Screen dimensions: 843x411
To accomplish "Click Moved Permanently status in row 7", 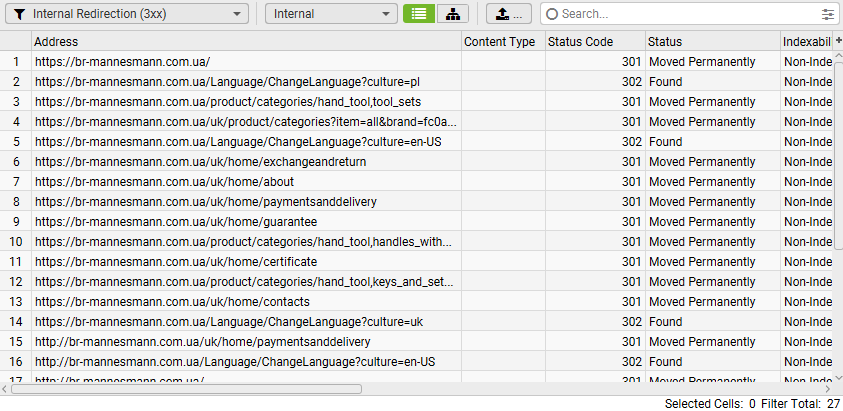I will point(702,182).
